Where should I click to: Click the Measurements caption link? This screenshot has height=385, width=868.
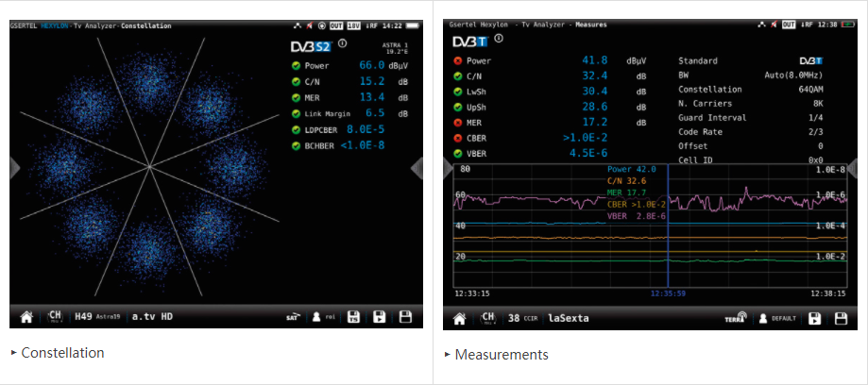501,355
